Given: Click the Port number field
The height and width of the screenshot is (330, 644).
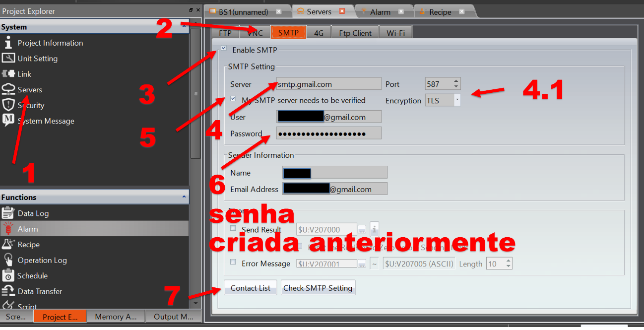Looking at the screenshot, I should [x=440, y=84].
